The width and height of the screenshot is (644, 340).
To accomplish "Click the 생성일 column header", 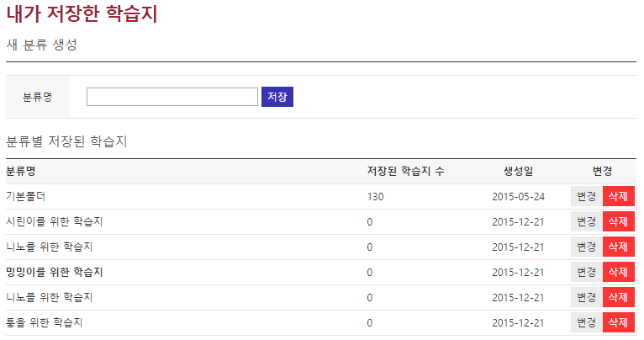I will (518, 171).
